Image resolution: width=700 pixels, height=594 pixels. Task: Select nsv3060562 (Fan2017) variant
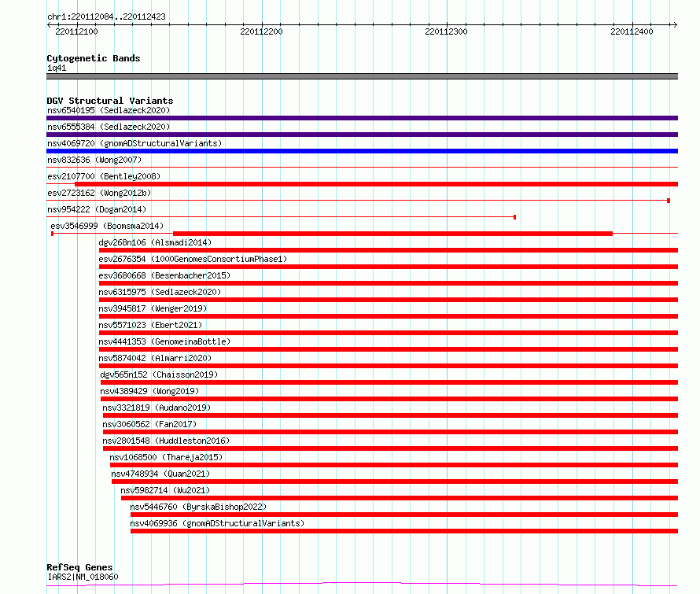click(x=149, y=424)
